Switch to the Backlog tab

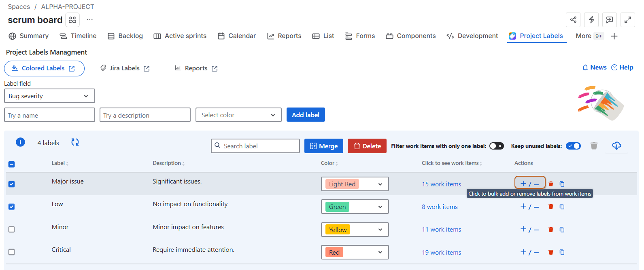(125, 36)
